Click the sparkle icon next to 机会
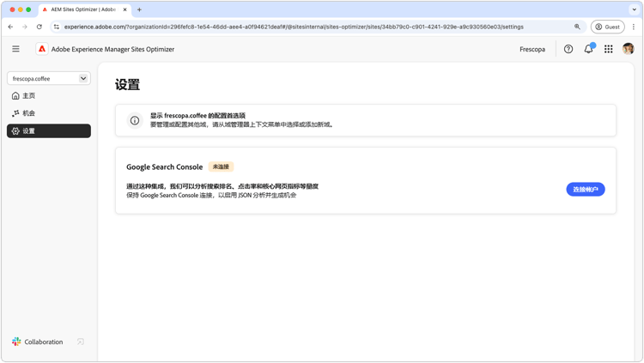The width and height of the screenshot is (644, 363). tap(15, 113)
